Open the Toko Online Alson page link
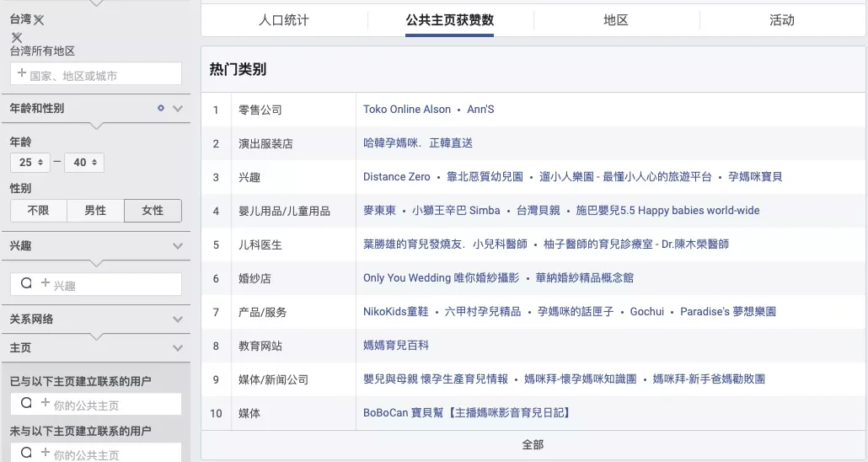 point(407,109)
